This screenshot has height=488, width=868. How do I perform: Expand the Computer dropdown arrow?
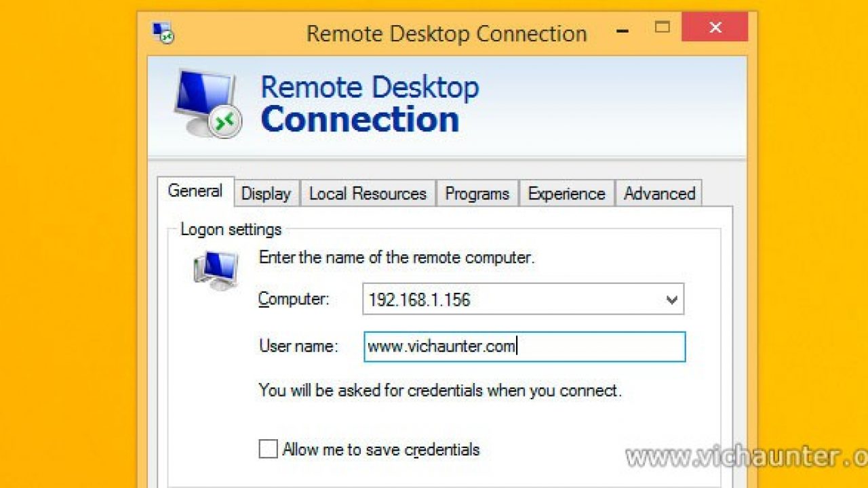click(671, 300)
